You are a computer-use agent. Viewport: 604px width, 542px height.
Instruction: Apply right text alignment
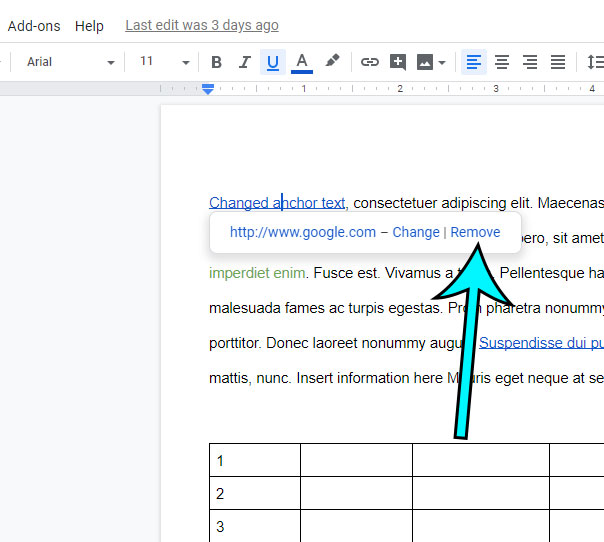[x=530, y=62]
